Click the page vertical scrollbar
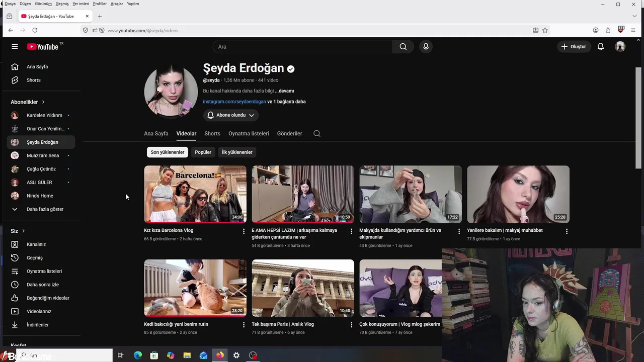644x362 pixels. click(x=638, y=118)
